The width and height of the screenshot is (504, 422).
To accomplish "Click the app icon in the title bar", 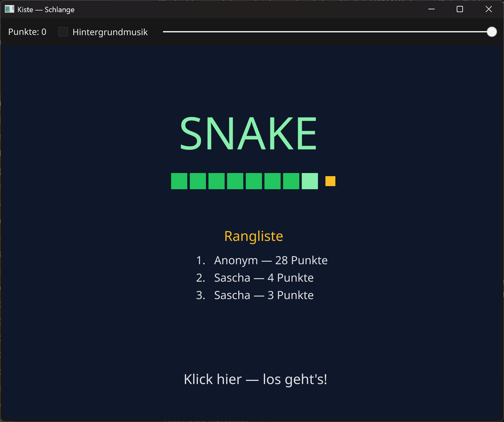I will tap(10, 9).
